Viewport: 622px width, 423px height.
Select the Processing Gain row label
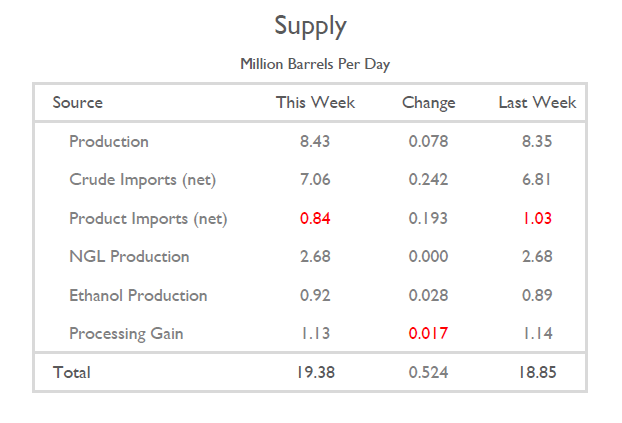[x=126, y=333]
